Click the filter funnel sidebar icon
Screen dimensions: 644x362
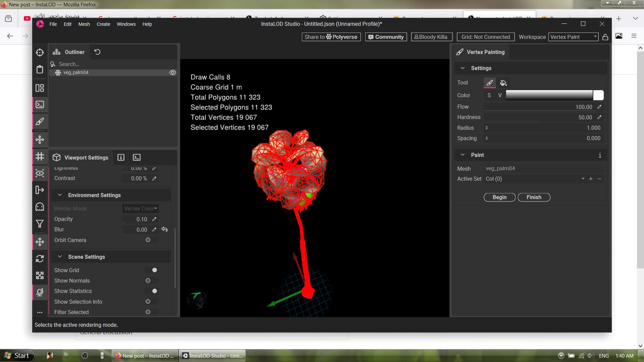(x=40, y=224)
